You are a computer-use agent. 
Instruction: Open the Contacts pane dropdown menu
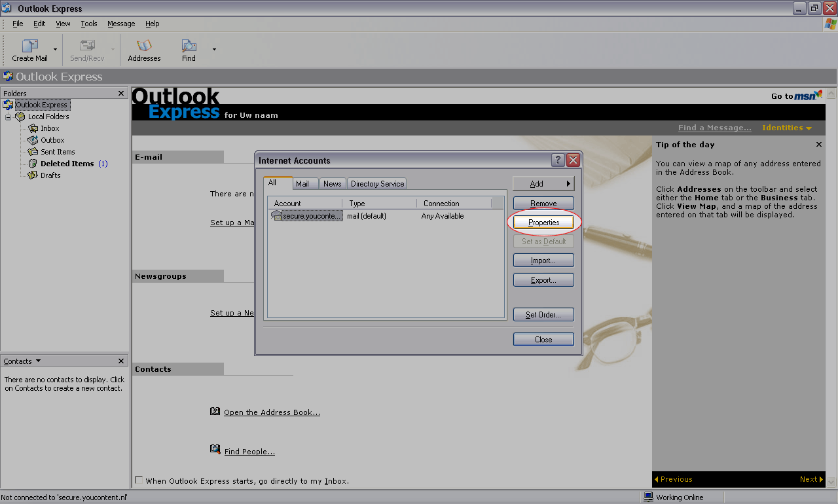[x=38, y=361]
